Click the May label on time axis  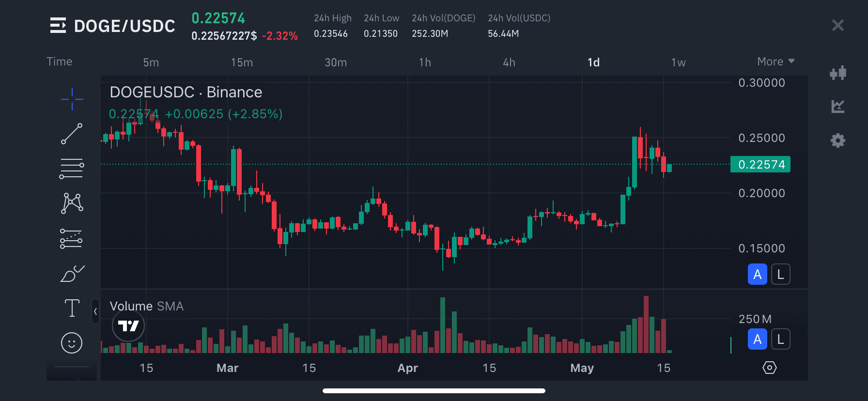[582, 368]
